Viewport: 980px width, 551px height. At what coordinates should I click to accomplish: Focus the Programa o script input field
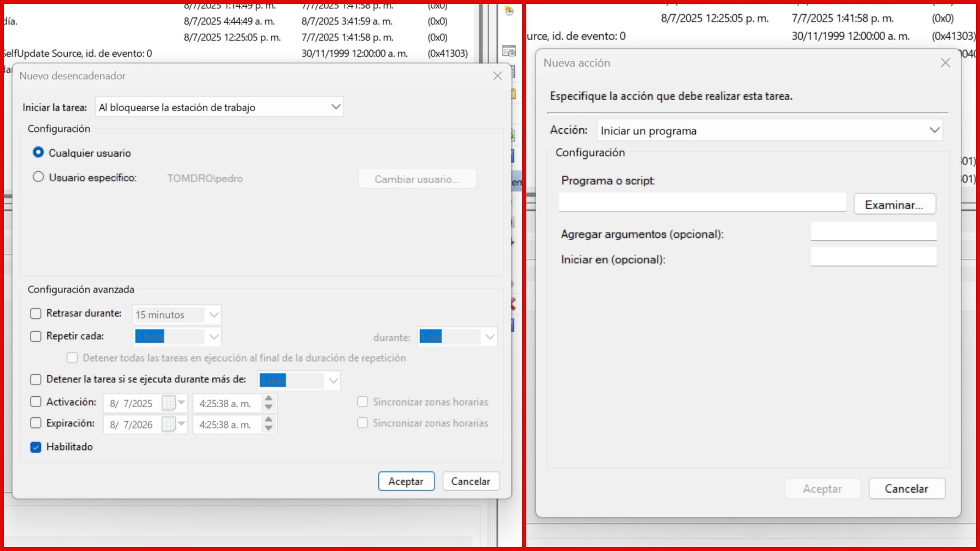(703, 202)
